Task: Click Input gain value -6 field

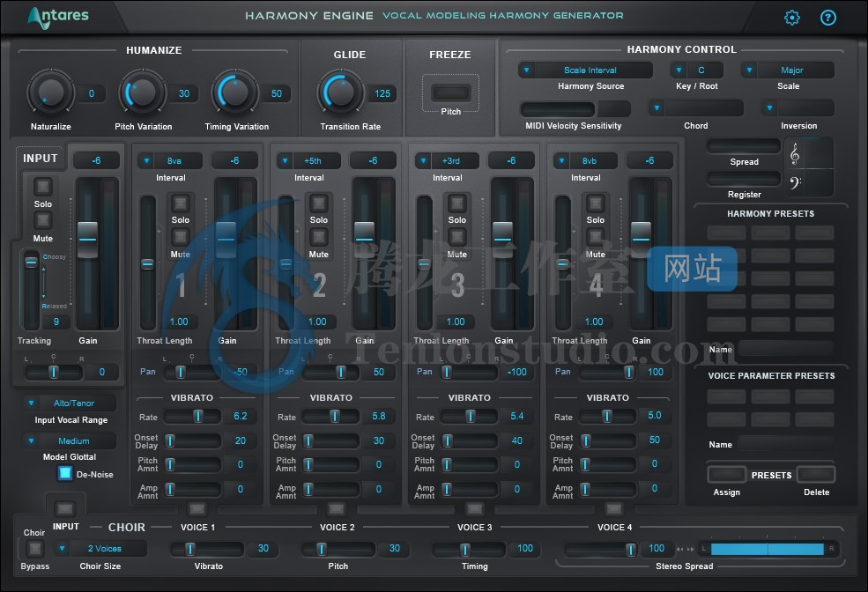Action: click(x=96, y=160)
